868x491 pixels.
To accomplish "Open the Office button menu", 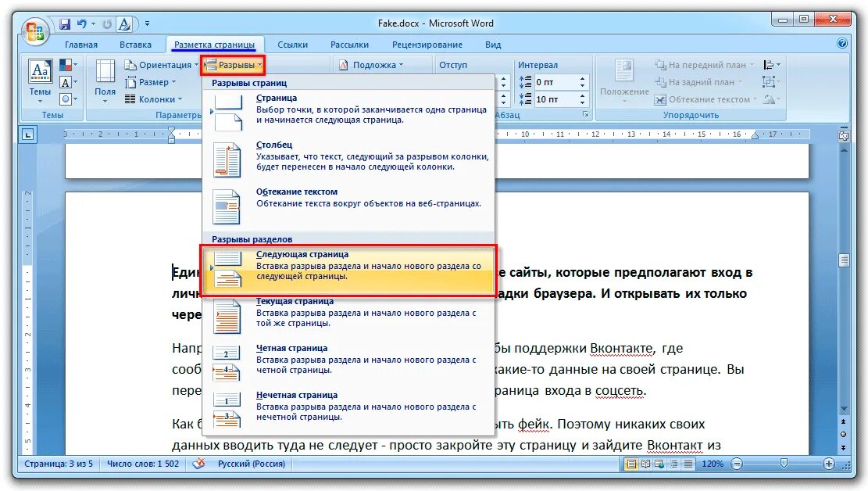I will pyautogui.click(x=35, y=30).
